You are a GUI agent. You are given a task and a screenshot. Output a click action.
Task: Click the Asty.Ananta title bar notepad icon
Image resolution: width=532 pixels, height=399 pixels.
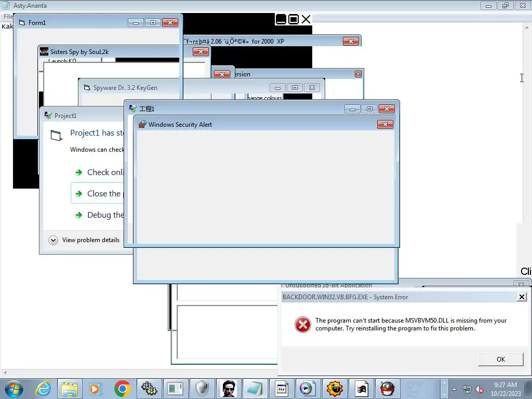click(5, 5)
